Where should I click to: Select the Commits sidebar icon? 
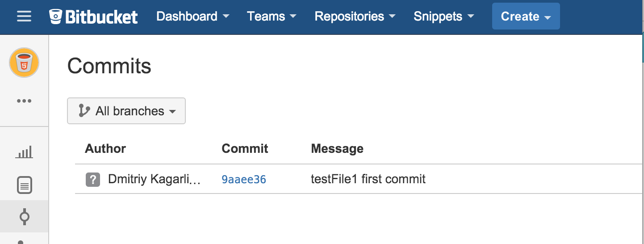coord(24,217)
